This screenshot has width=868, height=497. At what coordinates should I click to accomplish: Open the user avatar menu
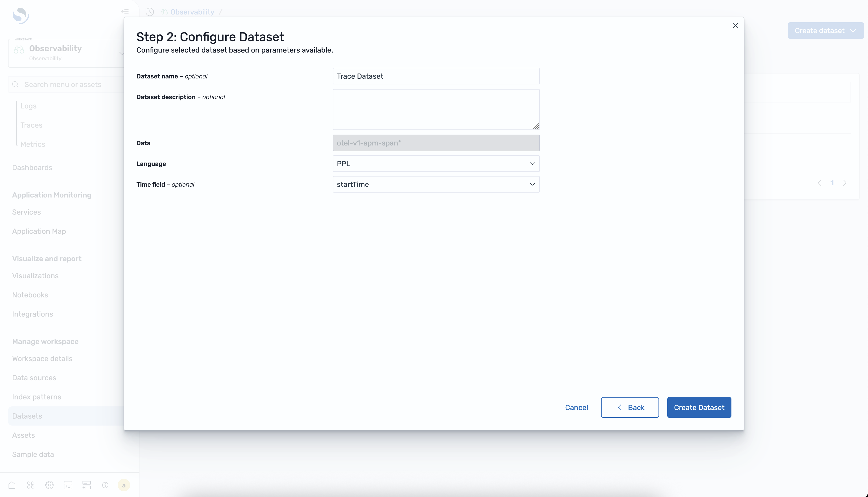(x=124, y=485)
